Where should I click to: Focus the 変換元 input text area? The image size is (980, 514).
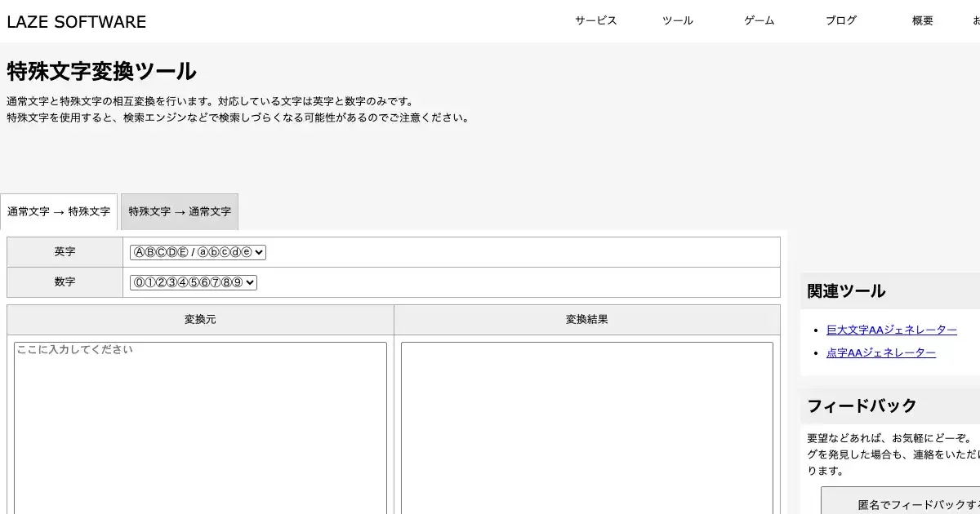tap(200, 424)
